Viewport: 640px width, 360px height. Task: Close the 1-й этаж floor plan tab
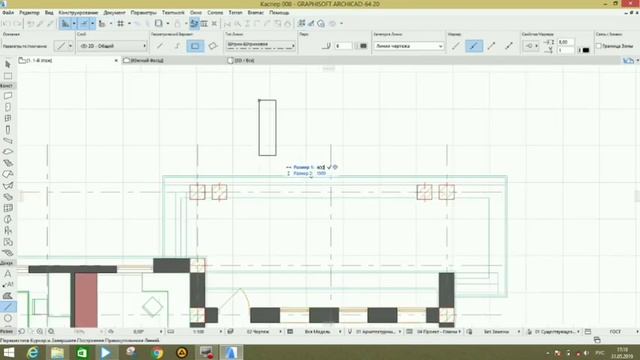(116, 60)
